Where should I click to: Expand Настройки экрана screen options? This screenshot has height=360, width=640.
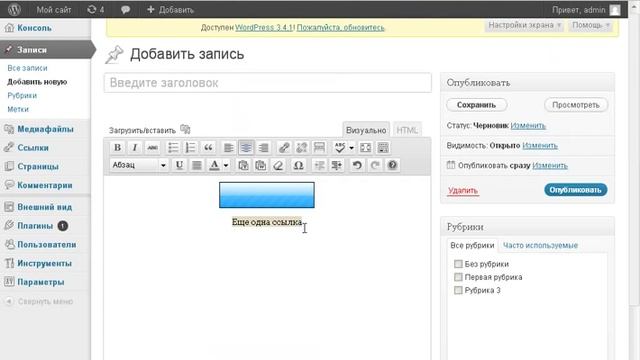tap(524, 25)
